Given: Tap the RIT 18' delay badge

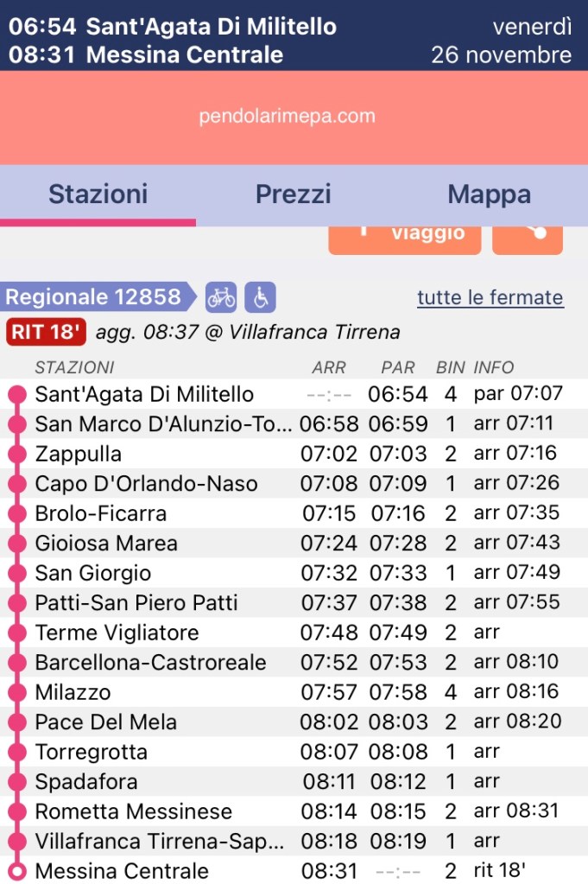Looking at the screenshot, I should [x=45, y=332].
